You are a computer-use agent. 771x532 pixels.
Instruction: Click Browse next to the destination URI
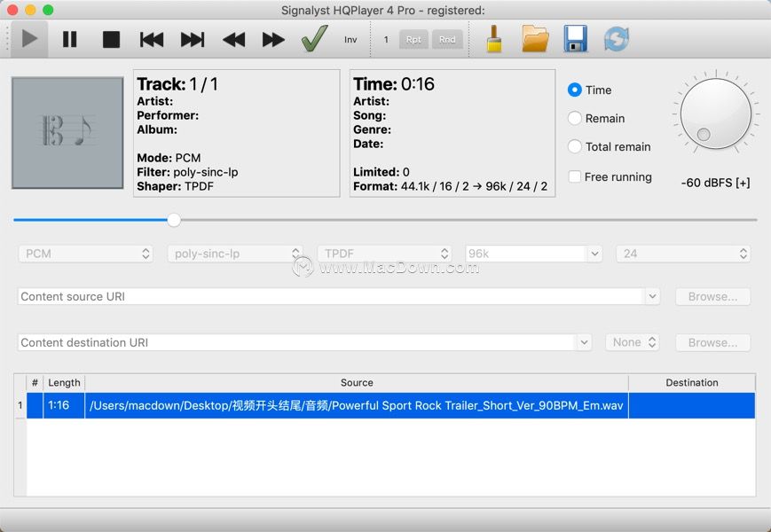click(713, 342)
